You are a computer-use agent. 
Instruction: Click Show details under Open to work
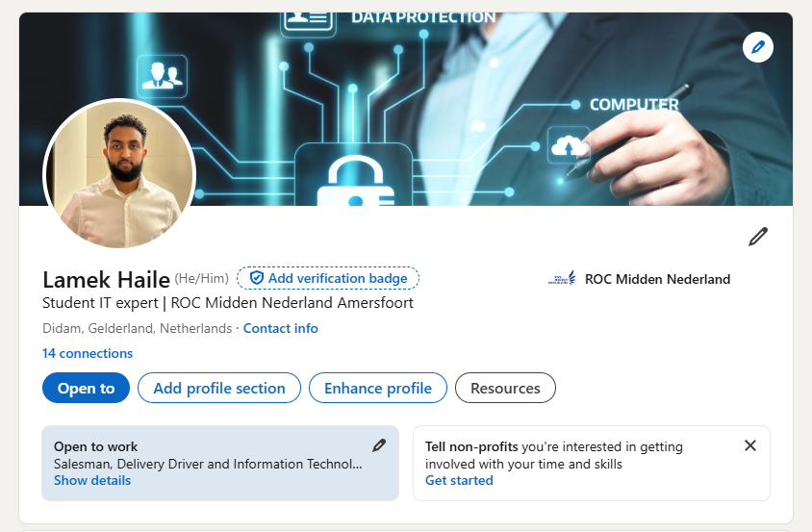coord(92,480)
